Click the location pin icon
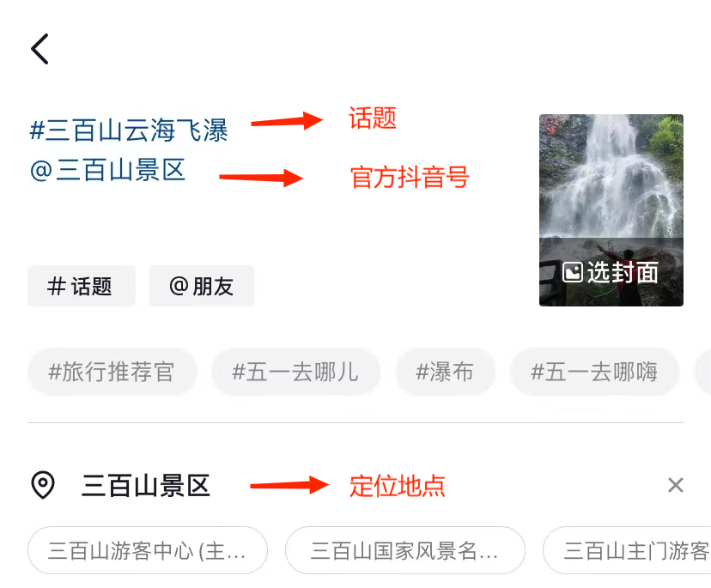 [x=43, y=485]
